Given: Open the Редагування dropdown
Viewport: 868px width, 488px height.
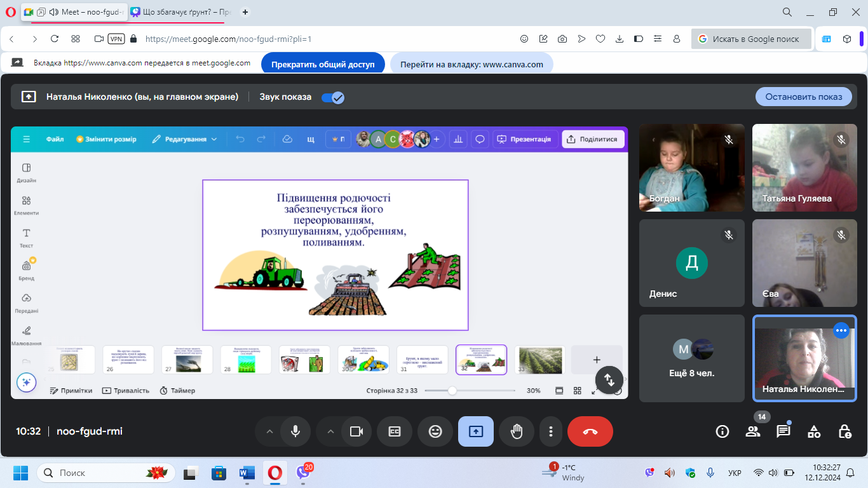Looking at the screenshot, I should 184,139.
